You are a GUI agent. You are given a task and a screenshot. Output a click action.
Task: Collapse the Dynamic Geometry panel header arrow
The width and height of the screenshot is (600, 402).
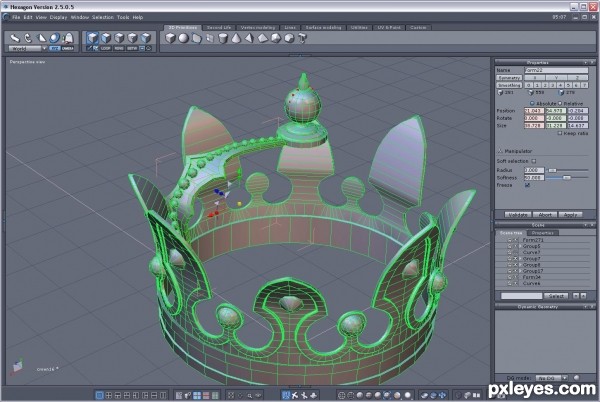click(x=585, y=307)
